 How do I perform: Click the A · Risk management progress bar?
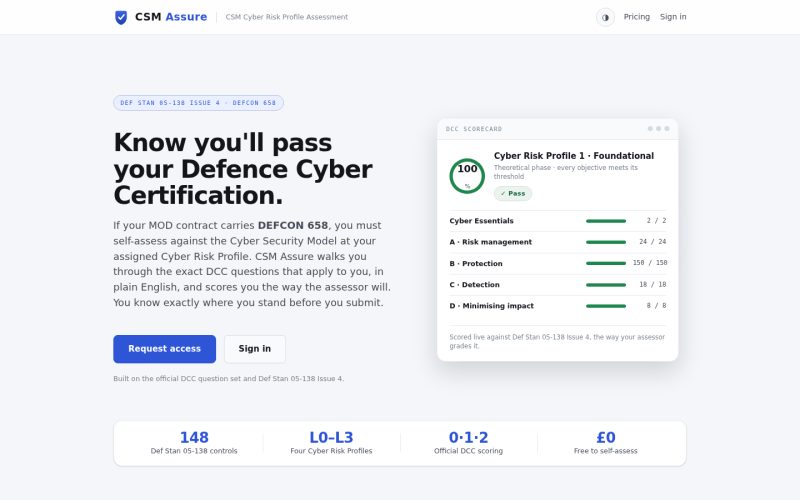[x=606, y=242]
